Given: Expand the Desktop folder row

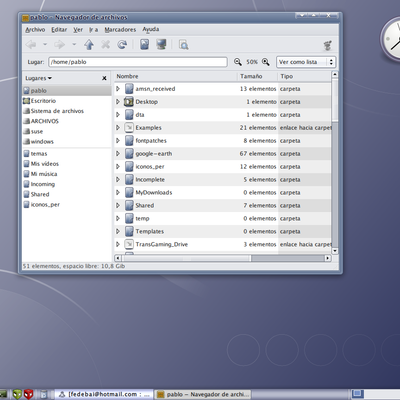Looking at the screenshot, I should coord(118,102).
